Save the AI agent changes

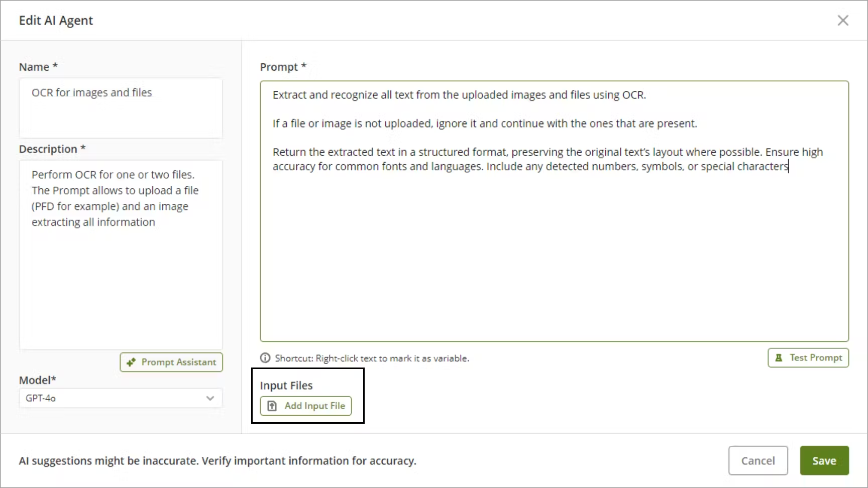click(824, 460)
